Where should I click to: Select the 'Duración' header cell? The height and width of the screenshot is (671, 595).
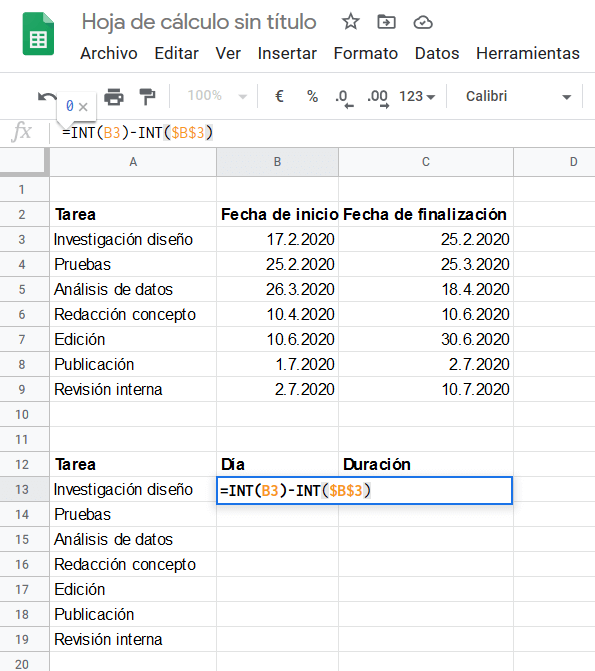click(426, 464)
